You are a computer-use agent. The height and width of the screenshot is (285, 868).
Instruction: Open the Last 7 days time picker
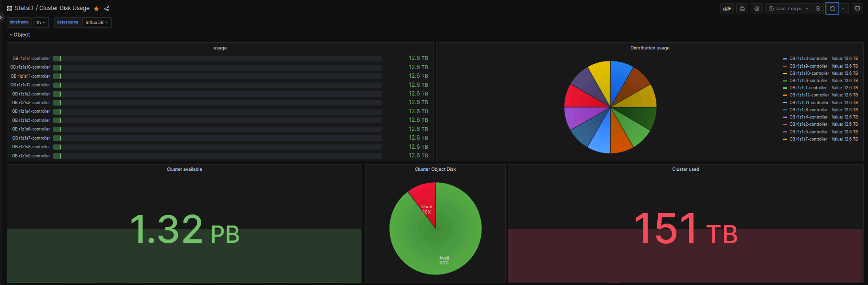click(788, 9)
